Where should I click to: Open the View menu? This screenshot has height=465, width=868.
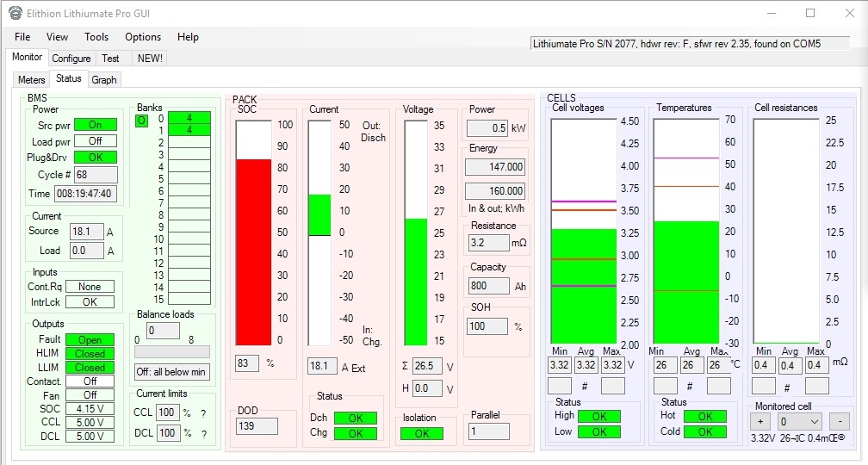pyautogui.click(x=57, y=37)
